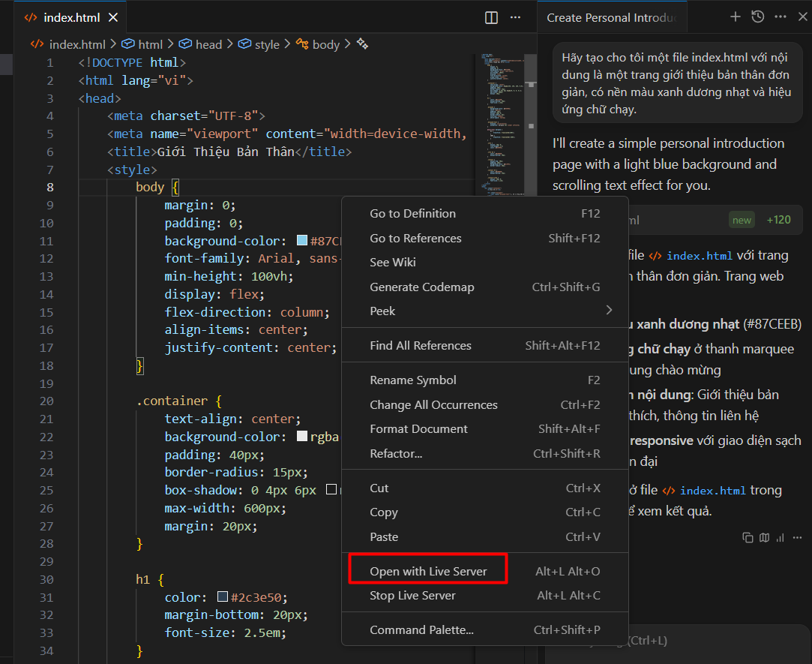Copy the chat response with the copy icon

pos(748,537)
